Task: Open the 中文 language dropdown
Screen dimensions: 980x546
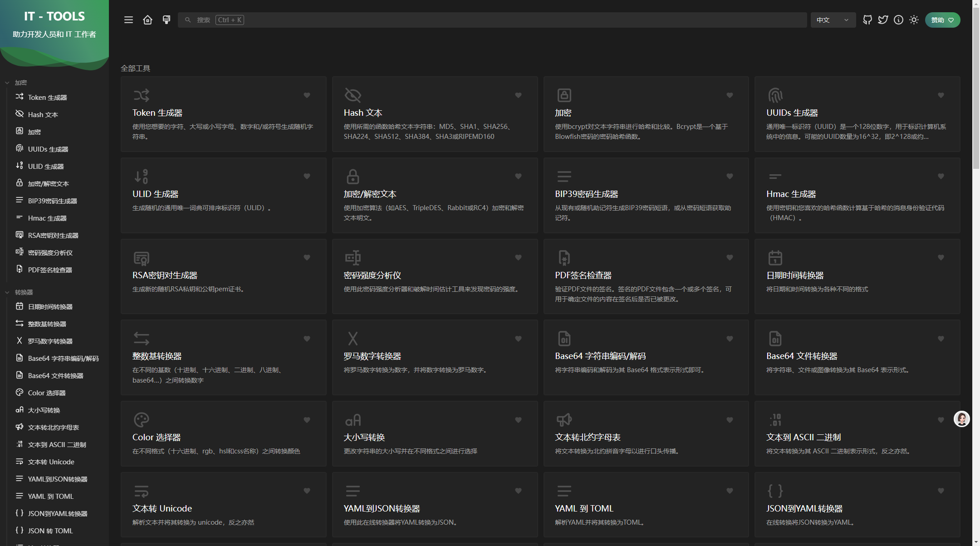Action: [x=833, y=20]
